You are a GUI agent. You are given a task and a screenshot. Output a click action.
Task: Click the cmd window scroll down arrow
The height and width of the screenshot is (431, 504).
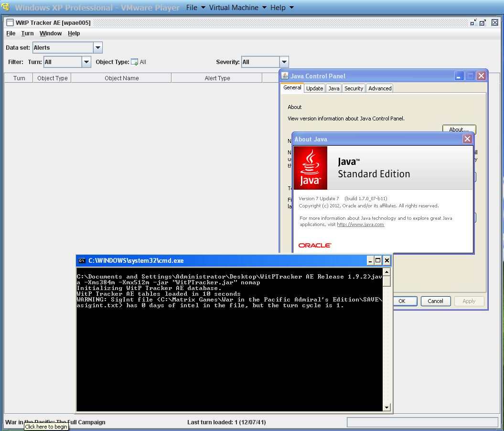(x=386, y=407)
